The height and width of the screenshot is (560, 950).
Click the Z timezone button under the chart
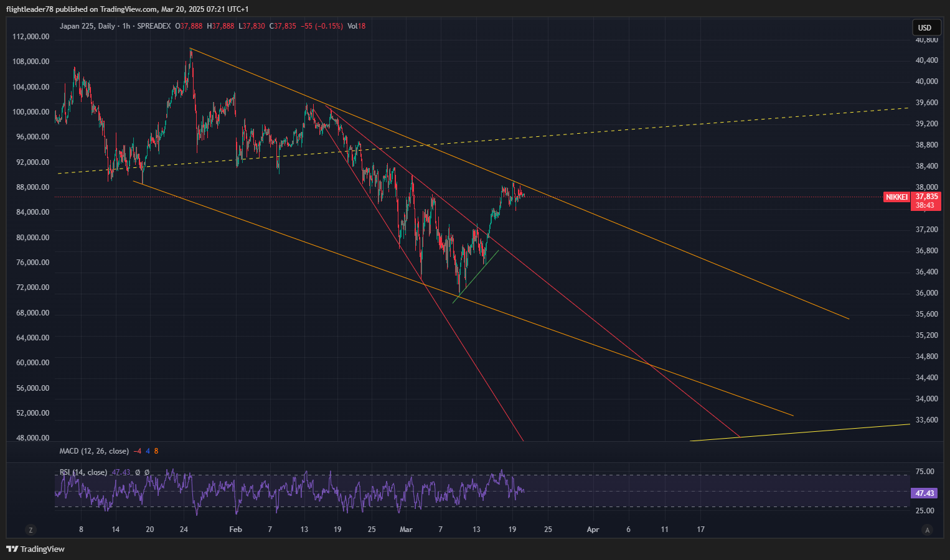[31, 530]
